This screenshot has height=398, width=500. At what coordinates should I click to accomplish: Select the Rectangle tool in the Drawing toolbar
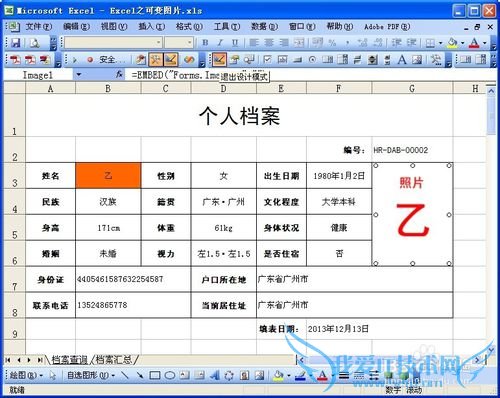[155, 376]
